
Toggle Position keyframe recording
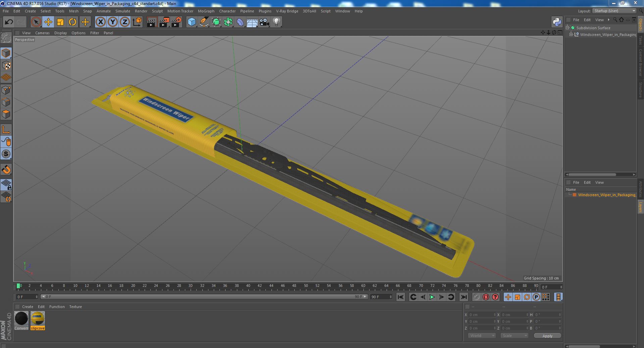[508, 297]
